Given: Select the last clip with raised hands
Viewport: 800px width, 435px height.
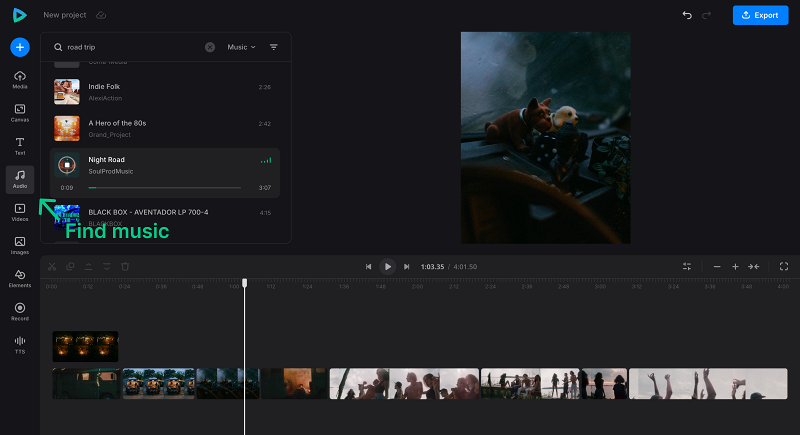Looking at the screenshot, I should pyautogui.click(x=708, y=383).
